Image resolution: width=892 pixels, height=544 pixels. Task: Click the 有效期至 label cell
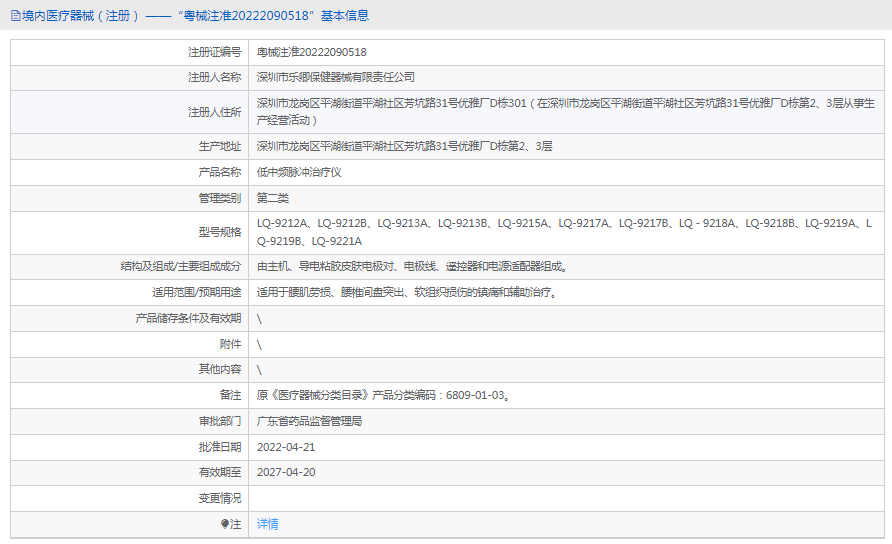coord(130,472)
